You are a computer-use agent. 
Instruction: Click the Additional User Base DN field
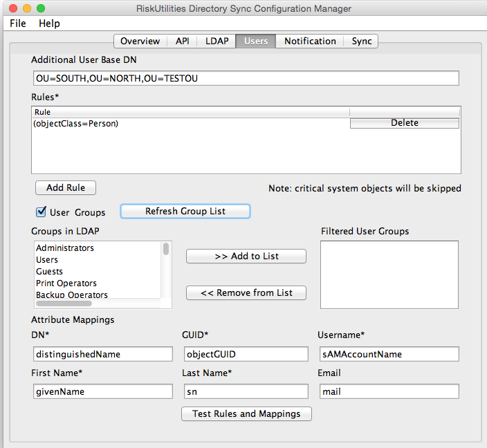click(x=246, y=78)
